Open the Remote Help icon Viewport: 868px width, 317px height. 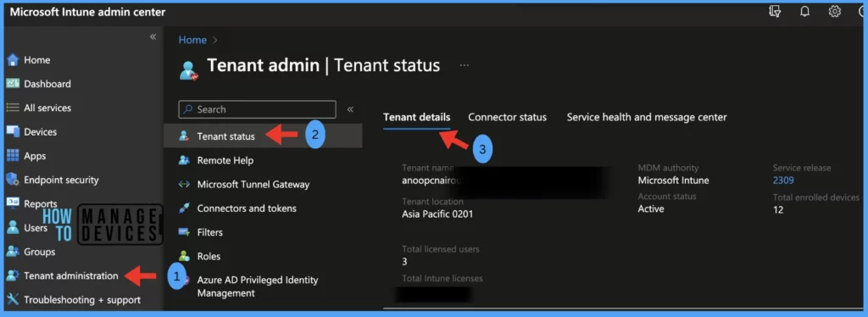click(x=184, y=160)
